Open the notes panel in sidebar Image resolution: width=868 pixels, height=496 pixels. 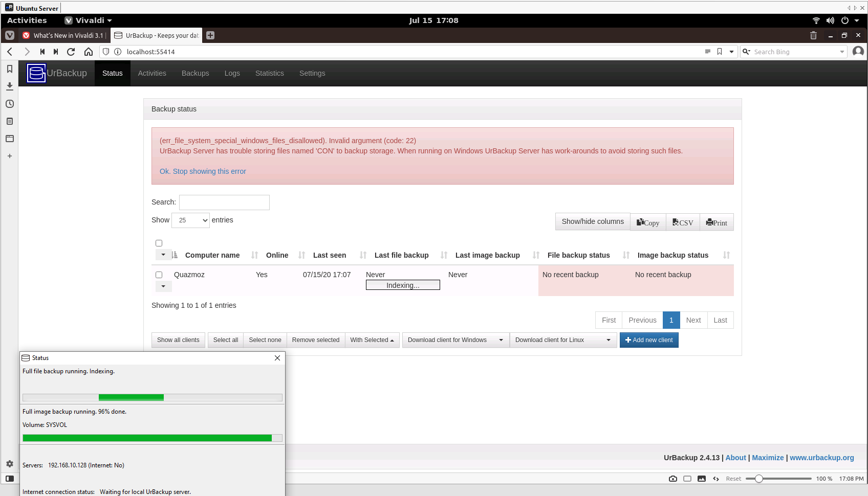9,121
